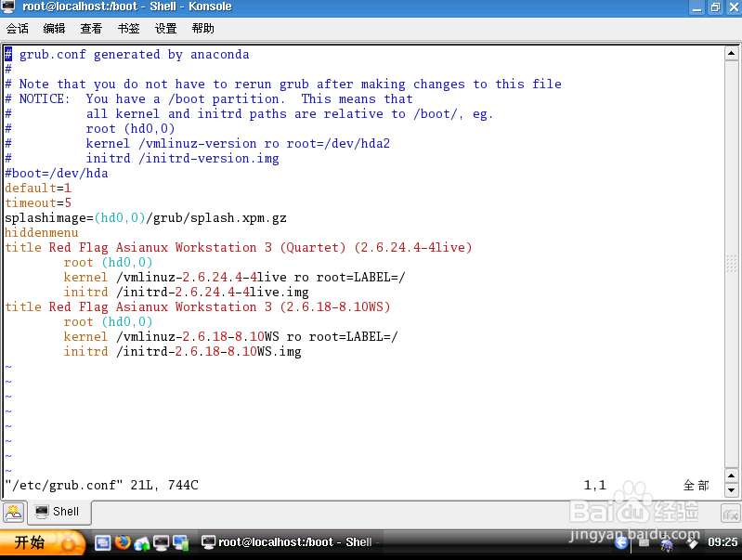The width and height of the screenshot is (742, 560).
Task: Activate the root@localhost:/boot taskbar entry
Action: pyautogui.click(x=290, y=542)
